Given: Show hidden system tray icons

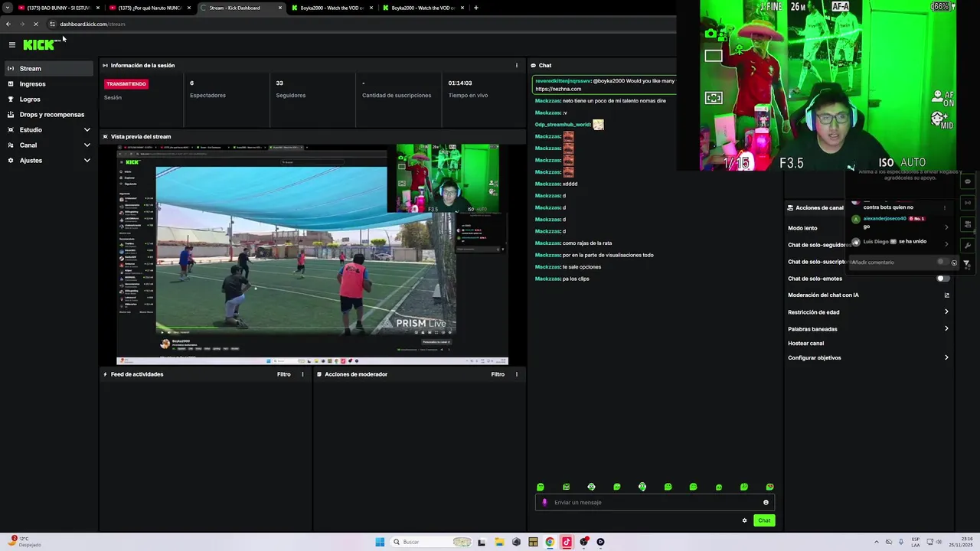Looking at the screenshot, I should pos(877,542).
